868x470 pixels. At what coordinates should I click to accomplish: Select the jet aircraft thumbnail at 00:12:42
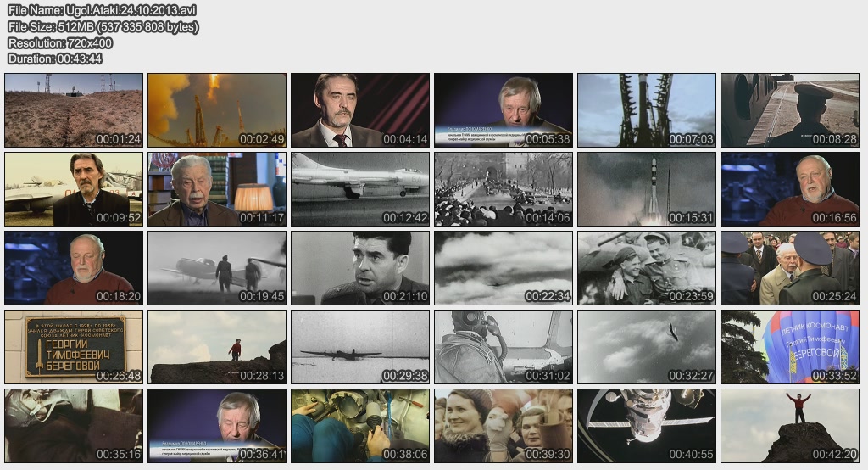coord(360,189)
